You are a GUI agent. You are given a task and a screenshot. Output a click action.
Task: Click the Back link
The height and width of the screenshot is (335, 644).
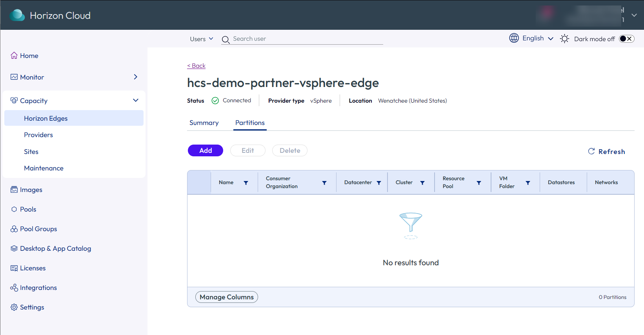[x=196, y=66]
